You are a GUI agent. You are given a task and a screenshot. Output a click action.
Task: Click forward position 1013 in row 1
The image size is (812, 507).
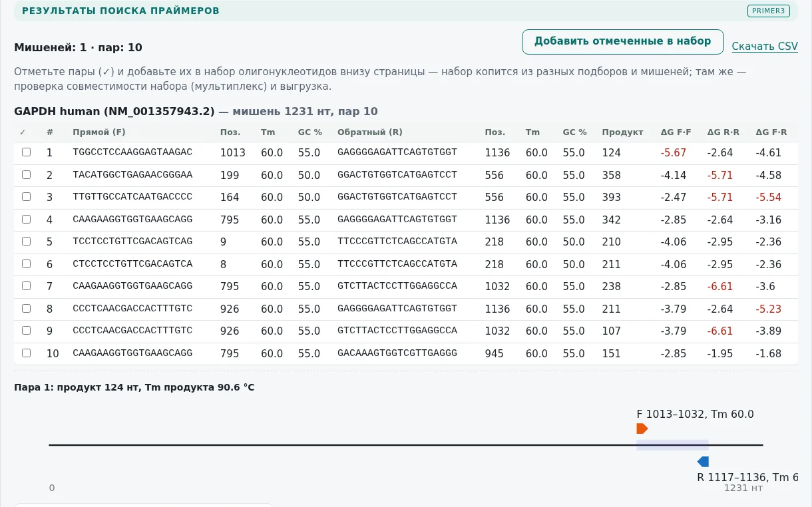[x=233, y=153]
